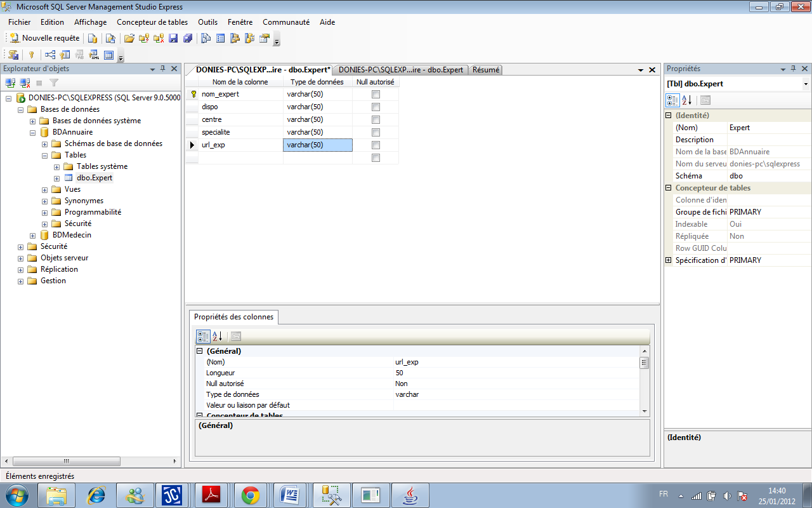Viewport: 812px width, 508px height.
Task: Expand the Programmabilité folder
Action: pos(45,212)
